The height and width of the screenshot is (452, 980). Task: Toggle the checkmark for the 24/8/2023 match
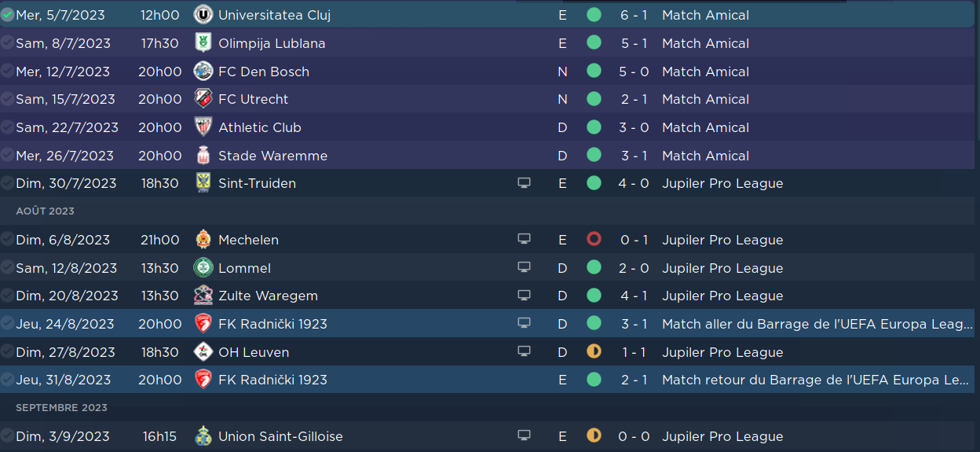coord(7,324)
